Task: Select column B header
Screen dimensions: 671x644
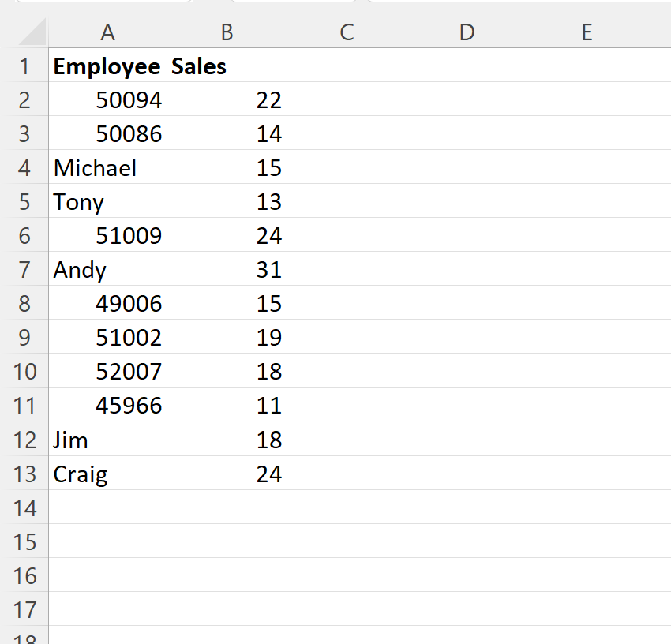Action: tap(227, 32)
